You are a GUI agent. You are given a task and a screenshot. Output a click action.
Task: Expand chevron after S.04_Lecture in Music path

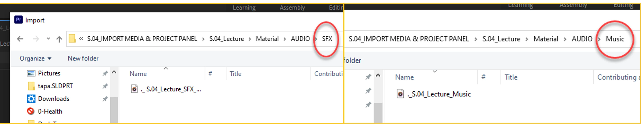[x=527, y=39]
